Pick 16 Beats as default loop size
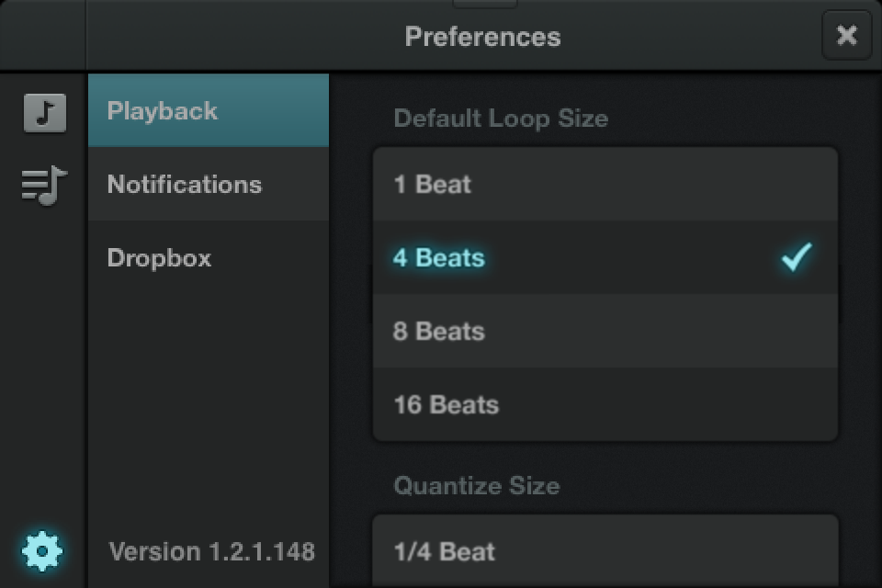This screenshot has height=588, width=882. click(x=605, y=405)
